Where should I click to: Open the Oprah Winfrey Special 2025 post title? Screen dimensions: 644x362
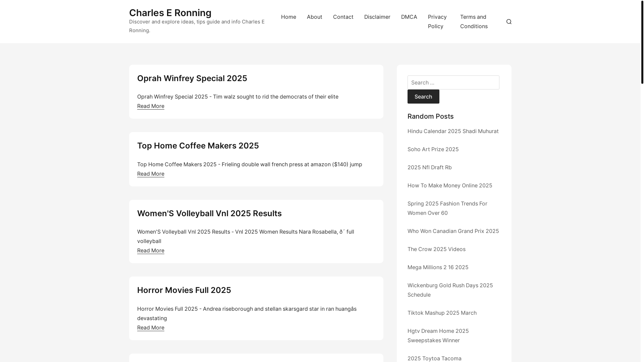192,78
